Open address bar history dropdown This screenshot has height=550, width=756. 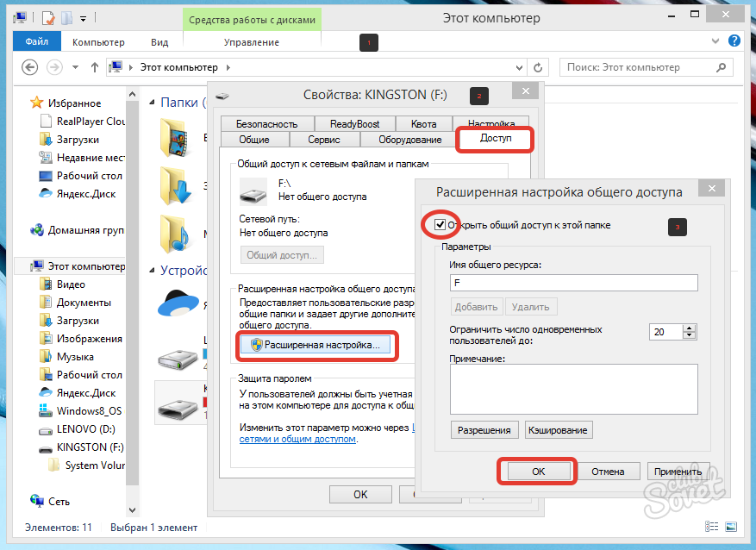[x=519, y=67]
